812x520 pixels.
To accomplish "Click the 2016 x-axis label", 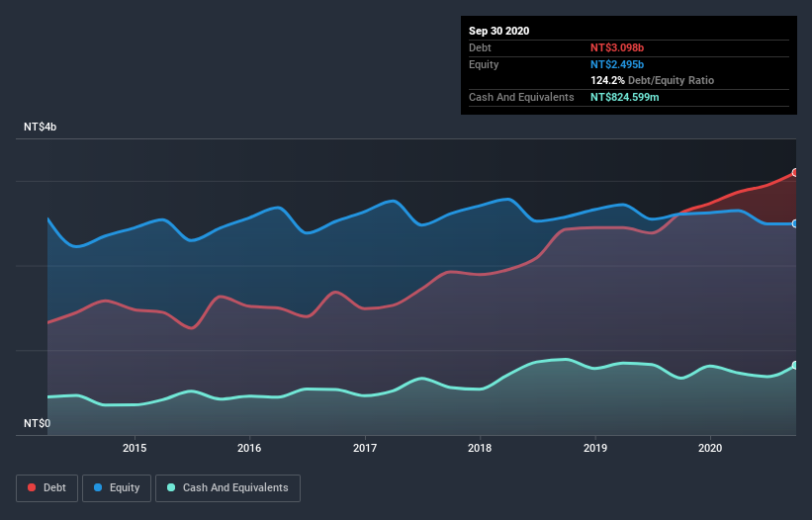I will 249,448.
